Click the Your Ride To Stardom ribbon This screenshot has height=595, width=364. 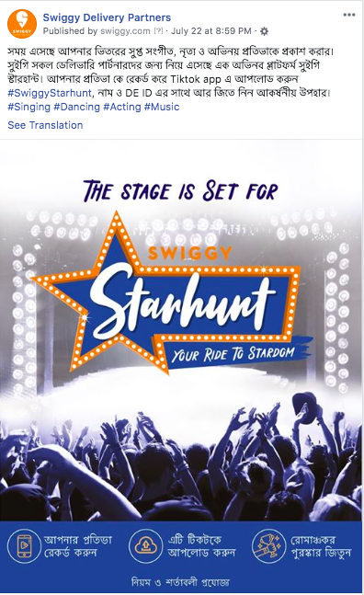pos(235,354)
